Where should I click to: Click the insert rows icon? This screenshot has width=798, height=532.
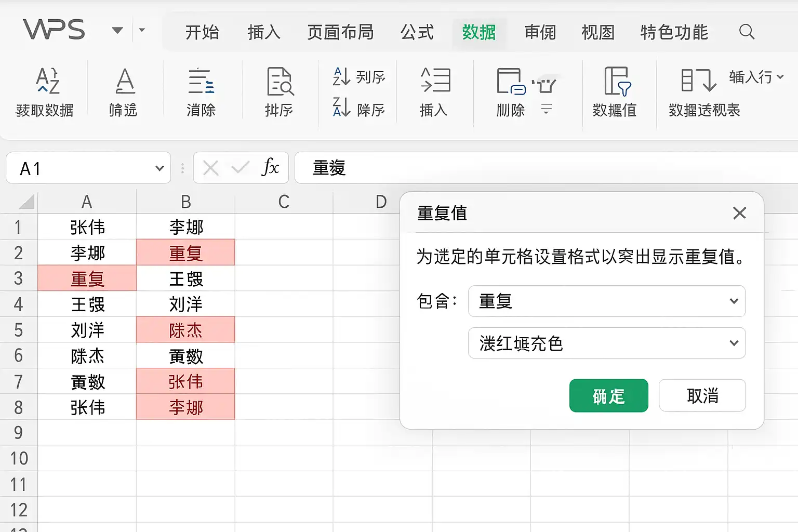[x=435, y=81]
